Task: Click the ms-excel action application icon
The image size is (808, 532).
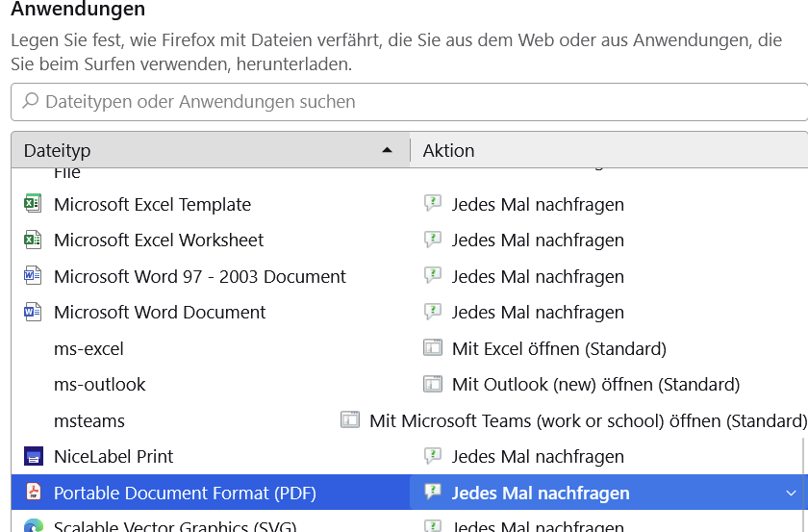Action: pos(433,348)
